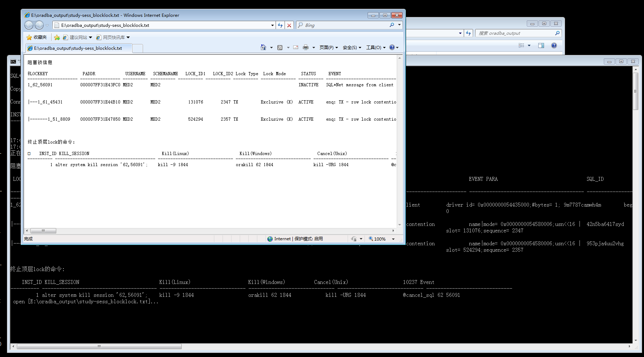Click the command prompt window system icon

coord(13,62)
